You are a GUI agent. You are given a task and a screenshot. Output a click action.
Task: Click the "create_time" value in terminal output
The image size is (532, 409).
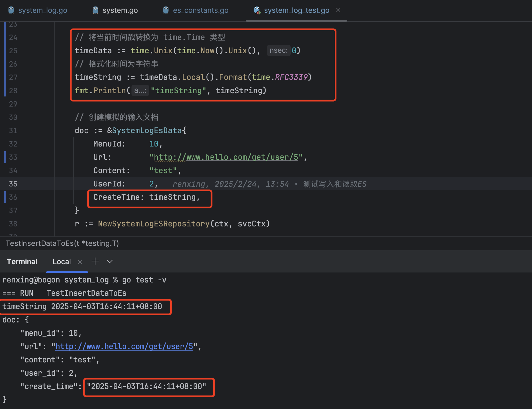pos(146,387)
